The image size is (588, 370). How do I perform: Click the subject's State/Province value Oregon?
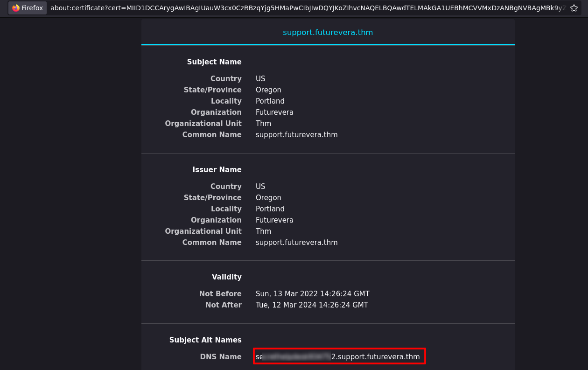coord(268,90)
